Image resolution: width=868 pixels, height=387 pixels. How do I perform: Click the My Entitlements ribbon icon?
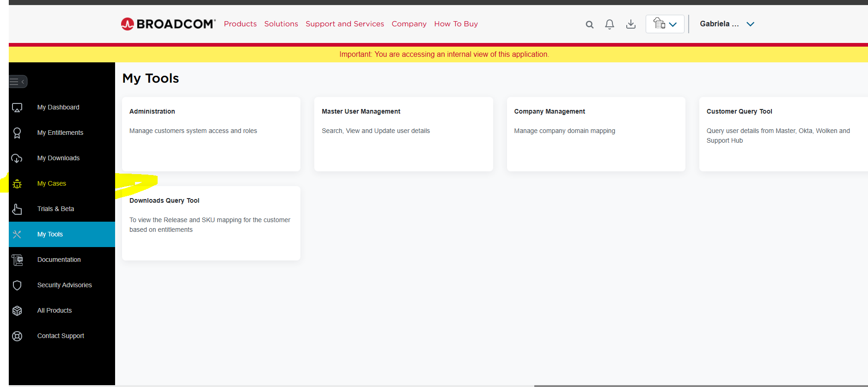pos(17,133)
